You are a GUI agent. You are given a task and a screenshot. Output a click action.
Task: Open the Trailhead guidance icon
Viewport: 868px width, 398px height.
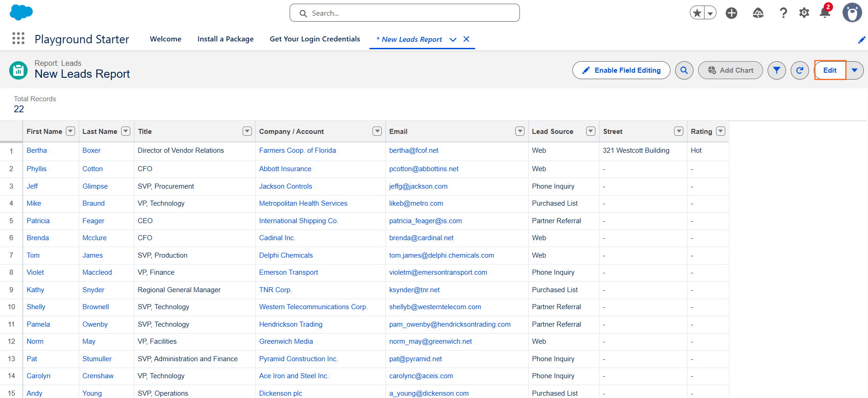coord(758,13)
